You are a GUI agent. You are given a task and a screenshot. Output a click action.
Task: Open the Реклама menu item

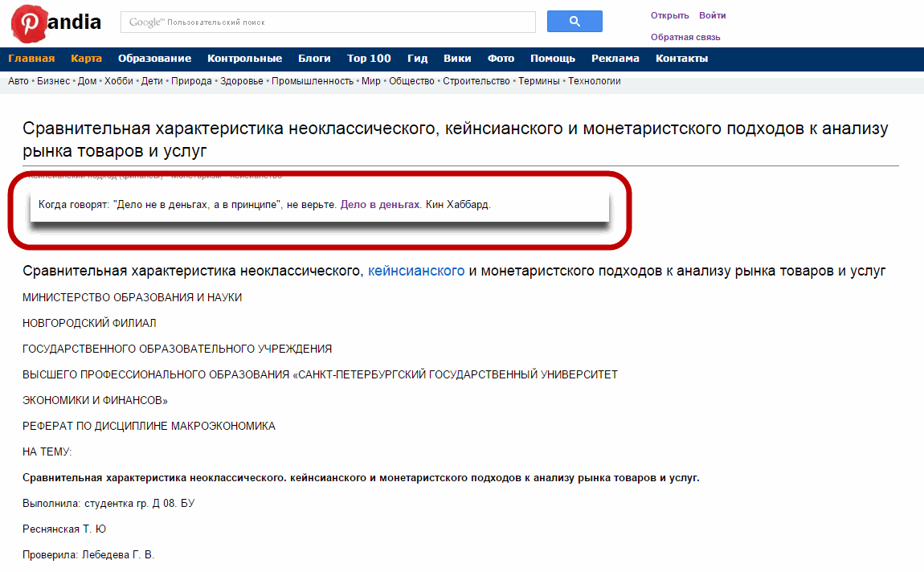tap(615, 59)
